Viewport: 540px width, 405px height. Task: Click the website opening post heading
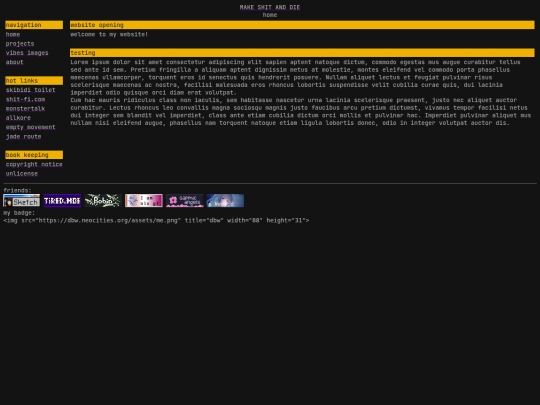(302, 25)
